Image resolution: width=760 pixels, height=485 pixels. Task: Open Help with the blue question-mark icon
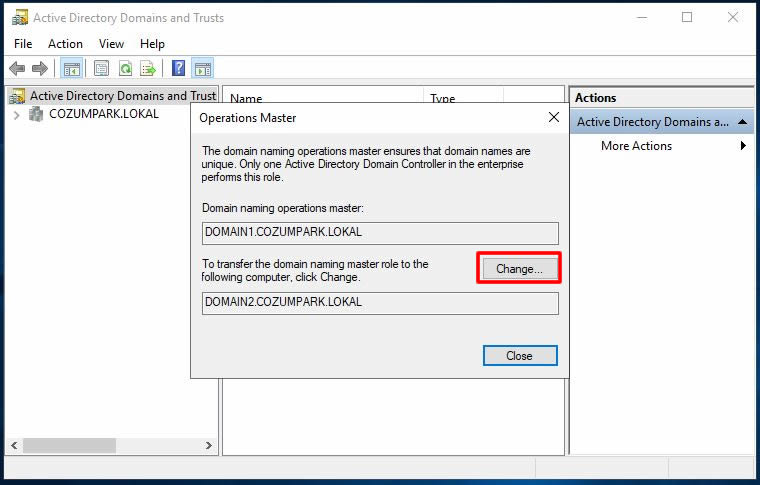(x=178, y=68)
